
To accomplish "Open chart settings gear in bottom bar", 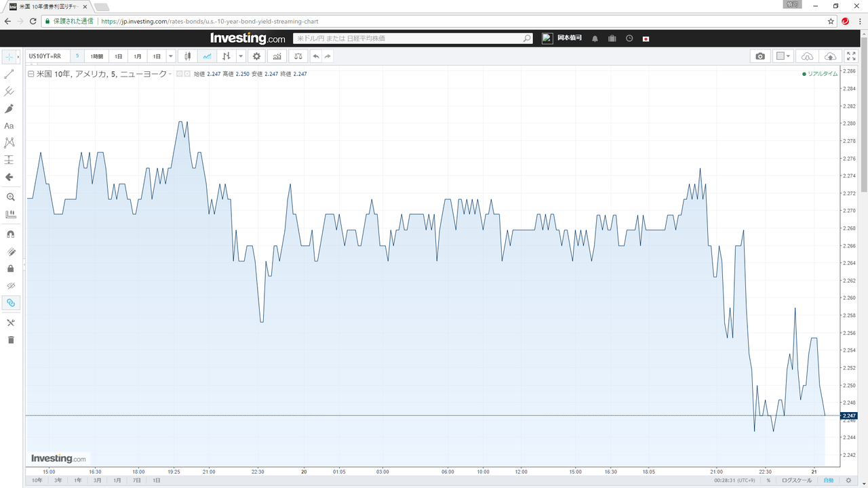I will [848, 481].
